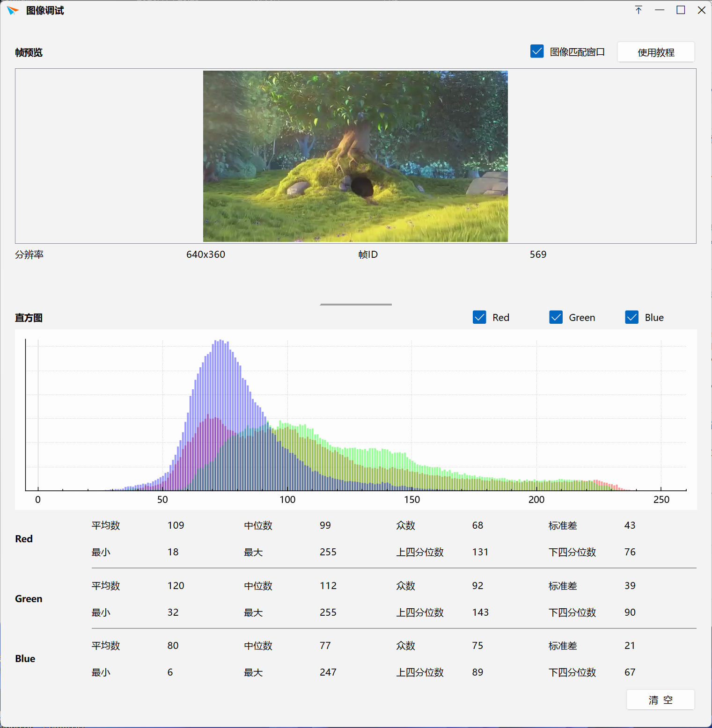Select Green 中位数 value 112

[328, 586]
